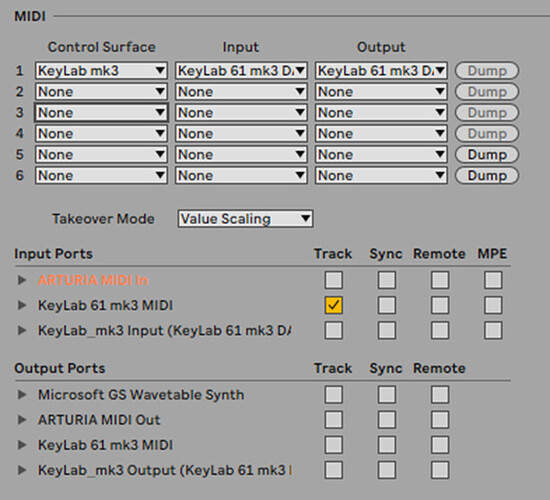This screenshot has width=550, height=500.
Task: Enable Remote for KeyLab_mk3 Output port
Action: click(x=440, y=470)
